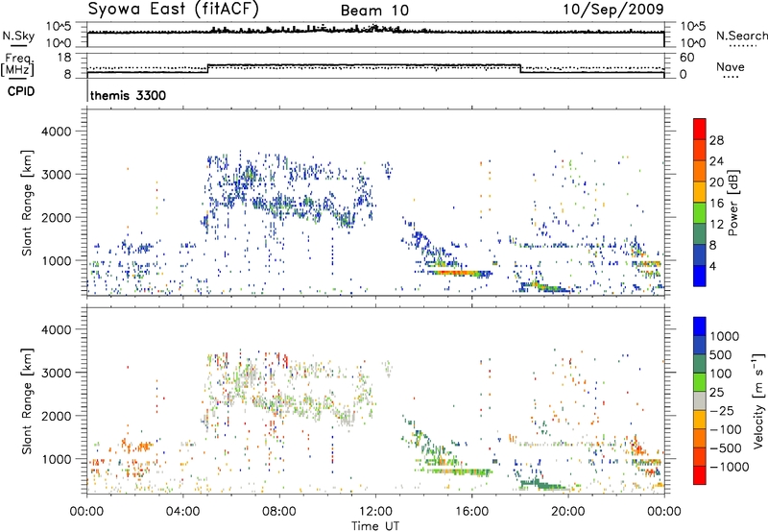
Task: Click the "4000" tick on the power panel
Action: [57, 132]
